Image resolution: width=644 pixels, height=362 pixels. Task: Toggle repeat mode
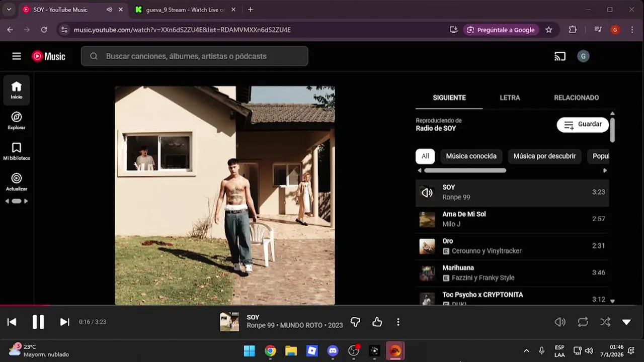pos(583,322)
